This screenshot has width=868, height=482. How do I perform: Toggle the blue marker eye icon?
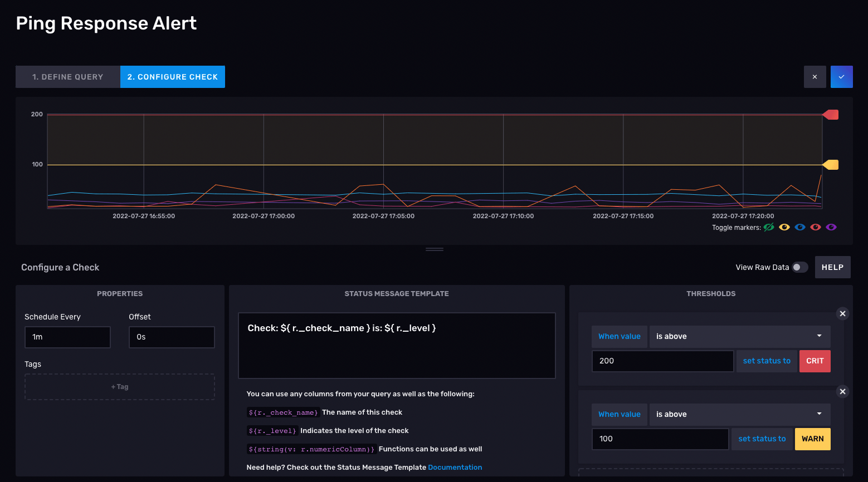click(x=800, y=227)
